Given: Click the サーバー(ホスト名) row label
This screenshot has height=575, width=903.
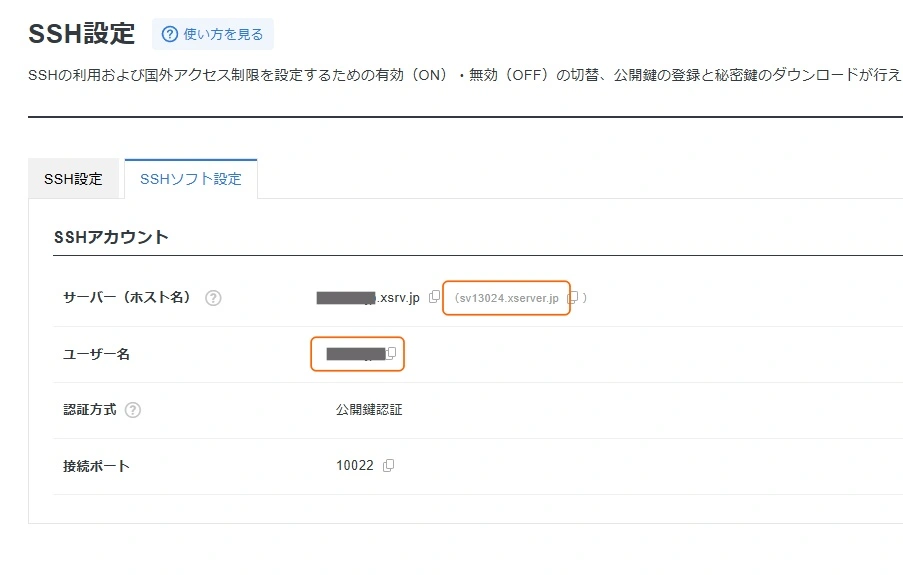Looking at the screenshot, I should 126,298.
